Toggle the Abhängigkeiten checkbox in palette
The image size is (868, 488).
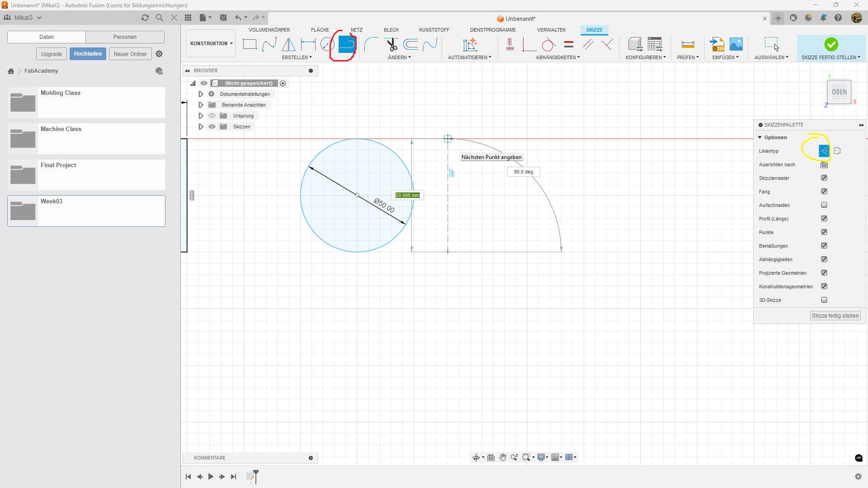(x=824, y=259)
